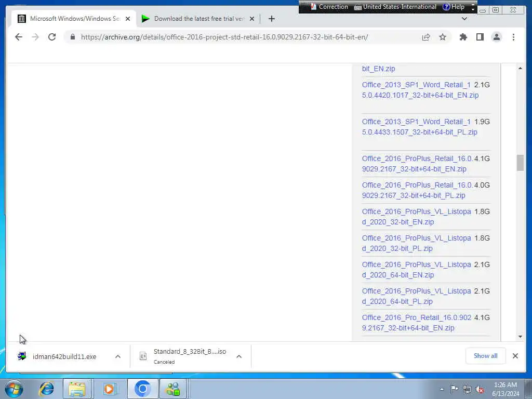Open the Chrome side panel
The height and width of the screenshot is (399, 532).
(480, 37)
